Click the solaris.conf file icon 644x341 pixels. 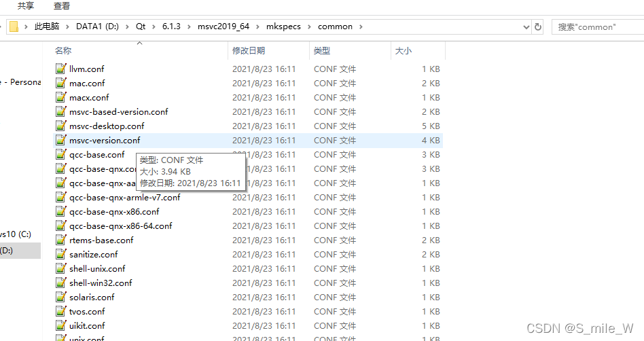(x=60, y=297)
